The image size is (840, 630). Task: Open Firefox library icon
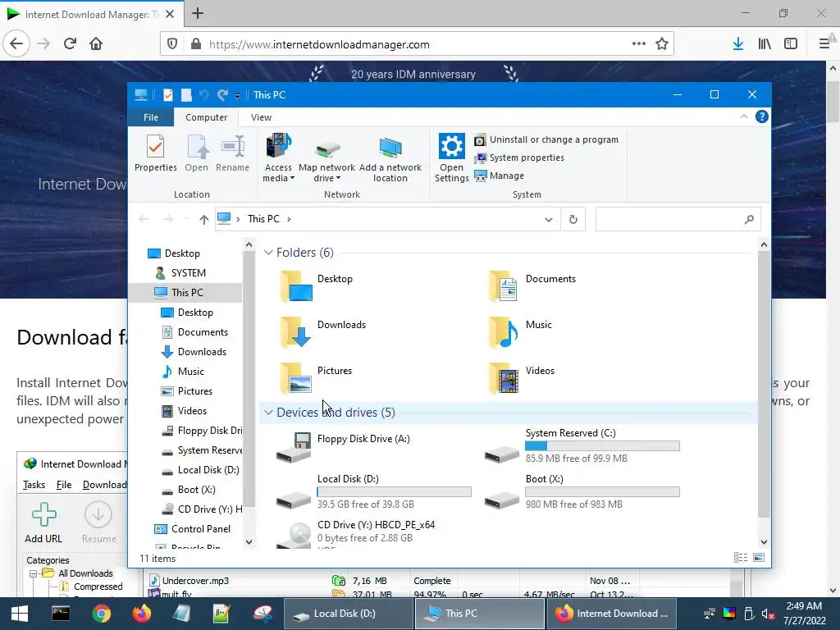pos(765,44)
